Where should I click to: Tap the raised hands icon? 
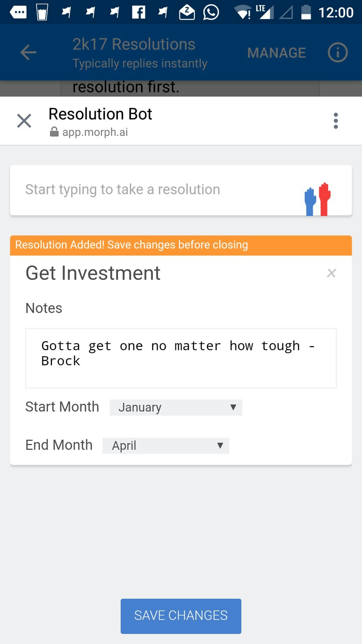(x=317, y=199)
